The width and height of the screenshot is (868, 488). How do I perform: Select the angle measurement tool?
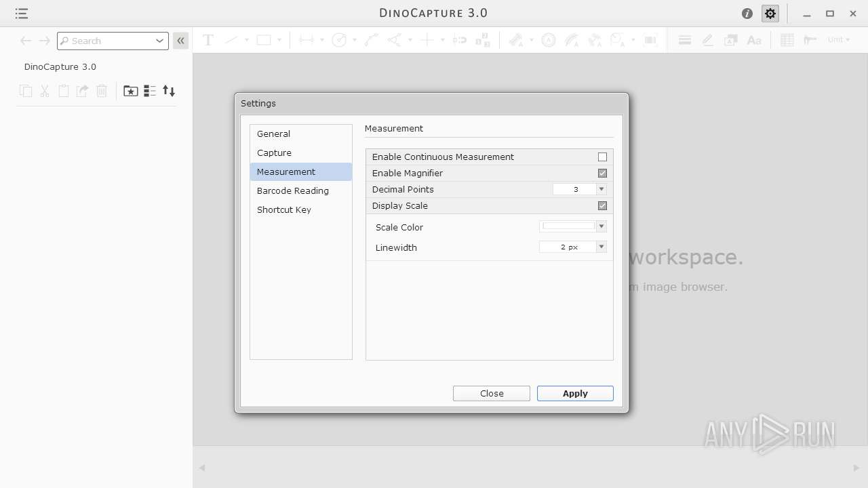pyautogui.click(x=395, y=40)
